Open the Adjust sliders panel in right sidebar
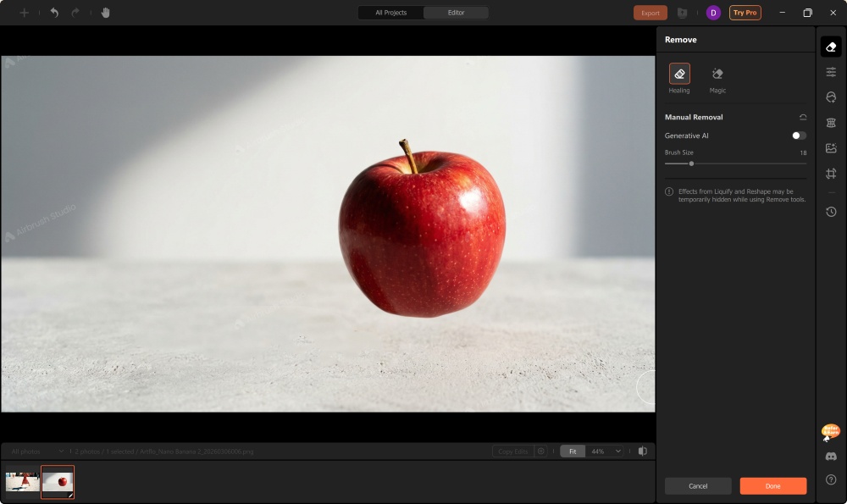The width and height of the screenshot is (847, 504). 829,71
